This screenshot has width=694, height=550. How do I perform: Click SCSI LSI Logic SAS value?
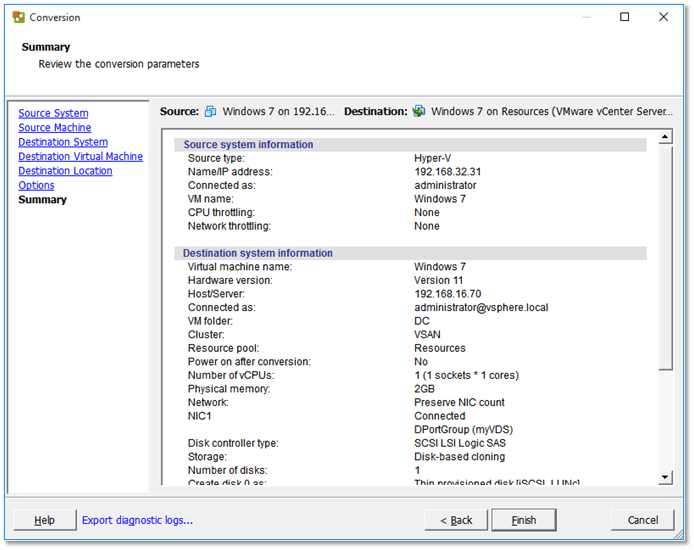pos(460,443)
